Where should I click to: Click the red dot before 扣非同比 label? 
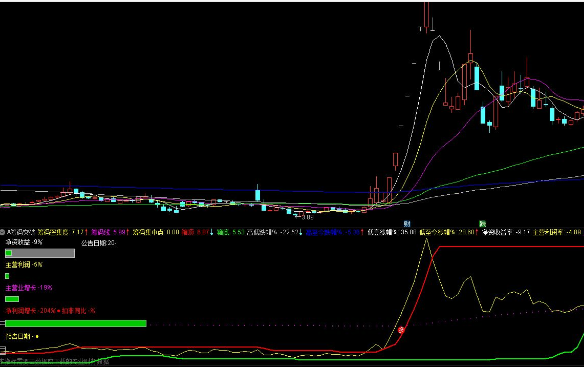58,310
